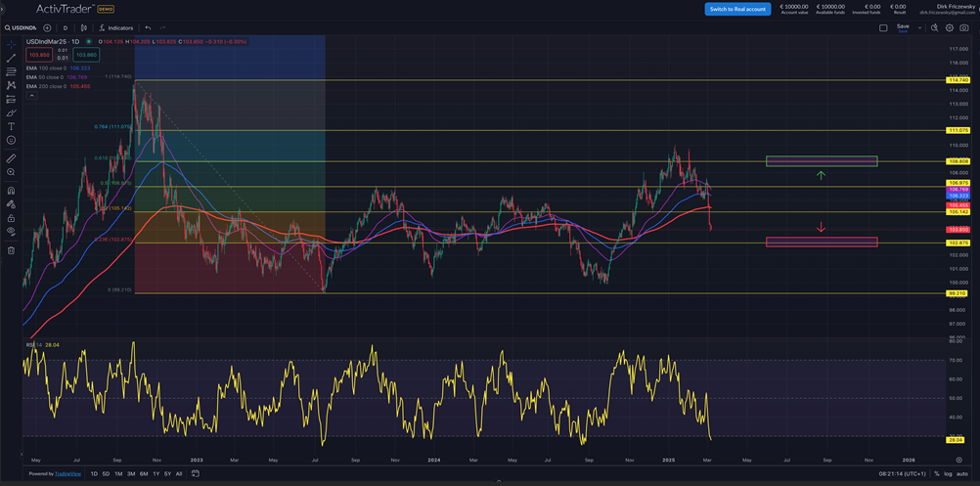Open the Indicators menu
Viewport: 980px width, 486px height.
pos(115,27)
